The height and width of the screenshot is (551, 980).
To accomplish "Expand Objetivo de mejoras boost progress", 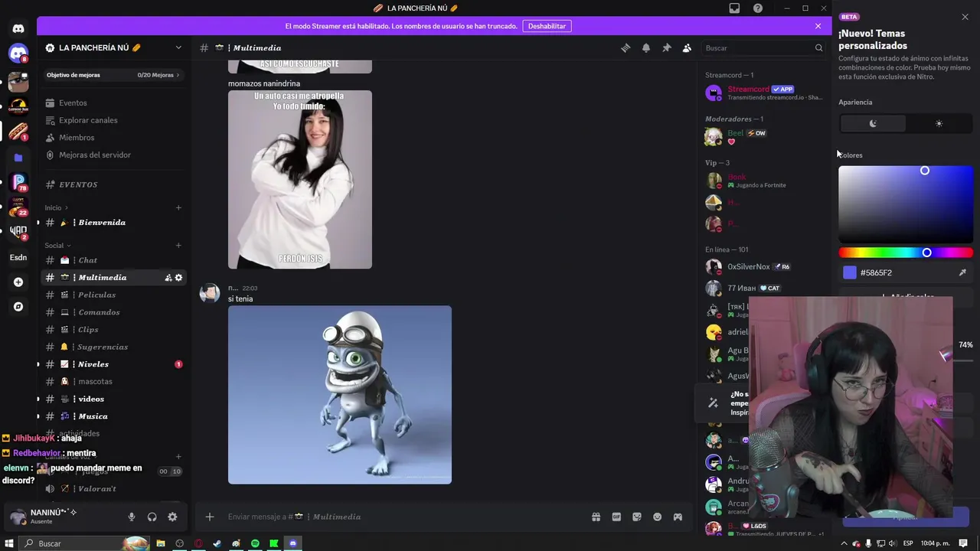I will (x=113, y=75).
